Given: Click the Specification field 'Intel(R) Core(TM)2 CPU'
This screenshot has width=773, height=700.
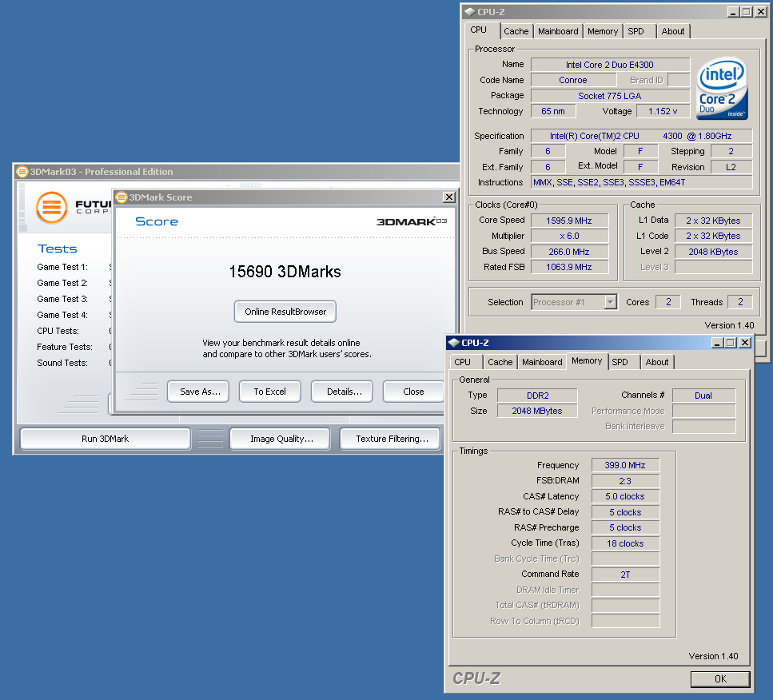Looking at the screenshot, I should [x=641, y=136].
